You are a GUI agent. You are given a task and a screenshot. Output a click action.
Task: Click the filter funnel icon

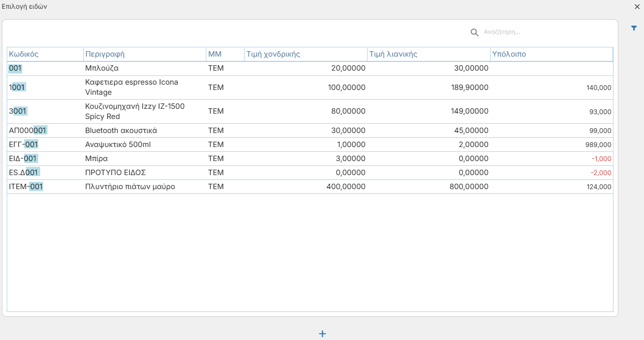click(634, 28)
